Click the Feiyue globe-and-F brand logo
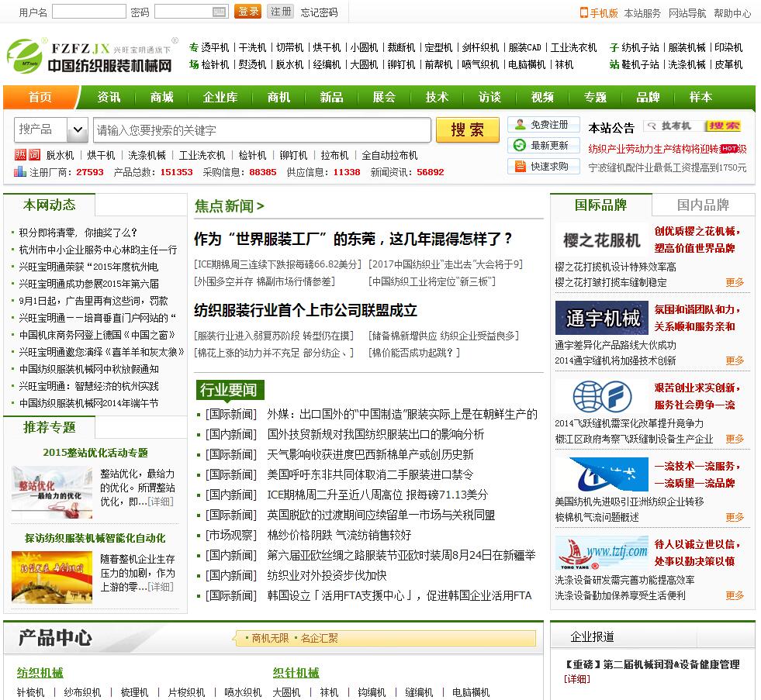 pyautogui.click(x=601, y=396)
